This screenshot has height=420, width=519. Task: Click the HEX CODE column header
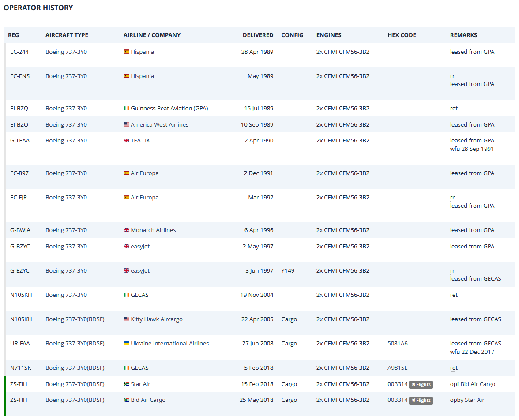tap(402, 35)
